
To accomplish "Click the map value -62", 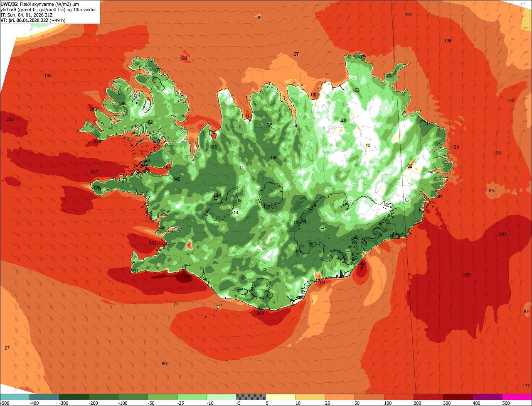I will coord(149,122).
